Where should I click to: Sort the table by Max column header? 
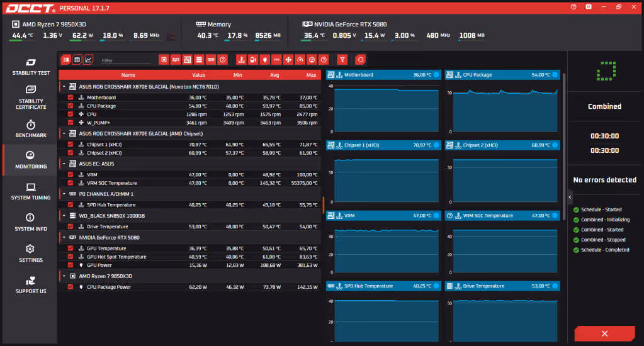tap(311, 75)
